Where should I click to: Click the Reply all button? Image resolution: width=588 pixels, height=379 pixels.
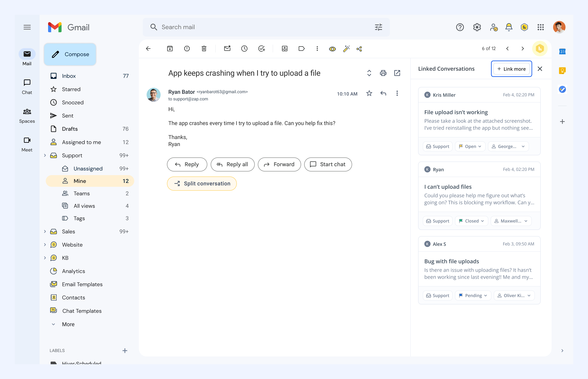(233, 164)
